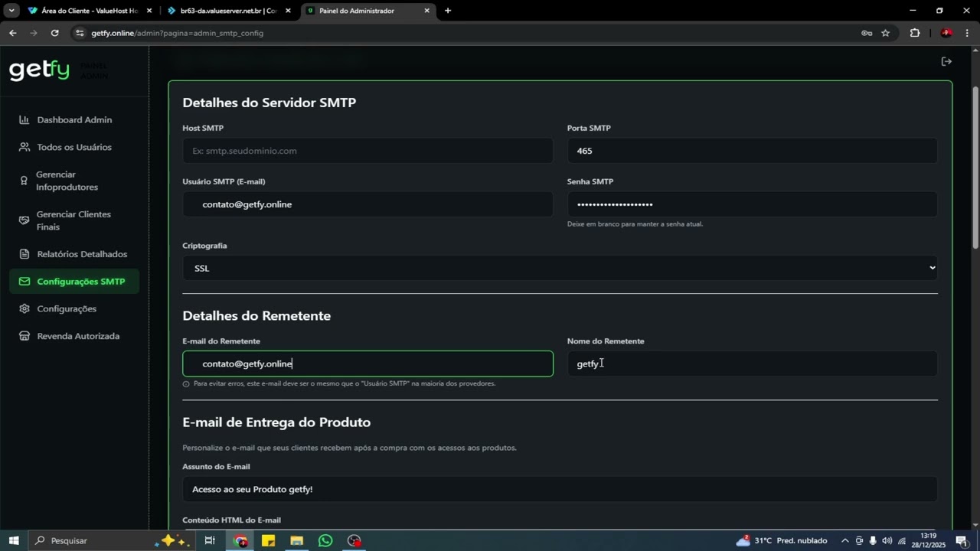Open the browser extensions puzzle icon

pos(915,33)
